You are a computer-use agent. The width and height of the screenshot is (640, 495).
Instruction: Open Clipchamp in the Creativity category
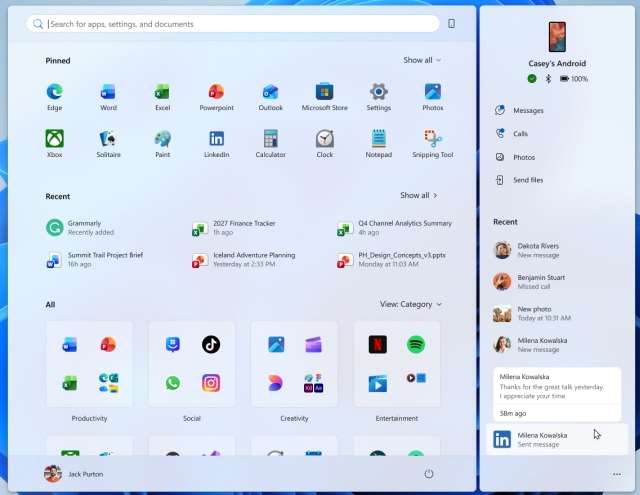click(313, 344)
